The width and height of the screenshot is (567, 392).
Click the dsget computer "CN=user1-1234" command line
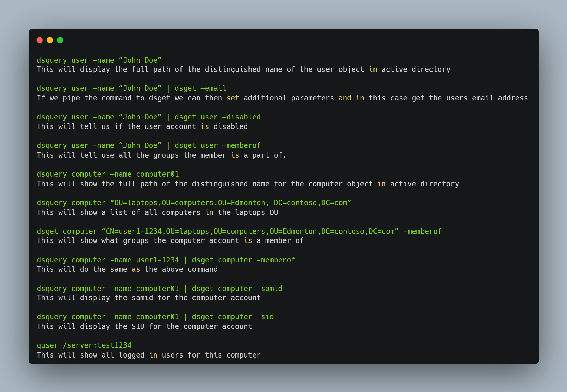[x=239, y=232]
